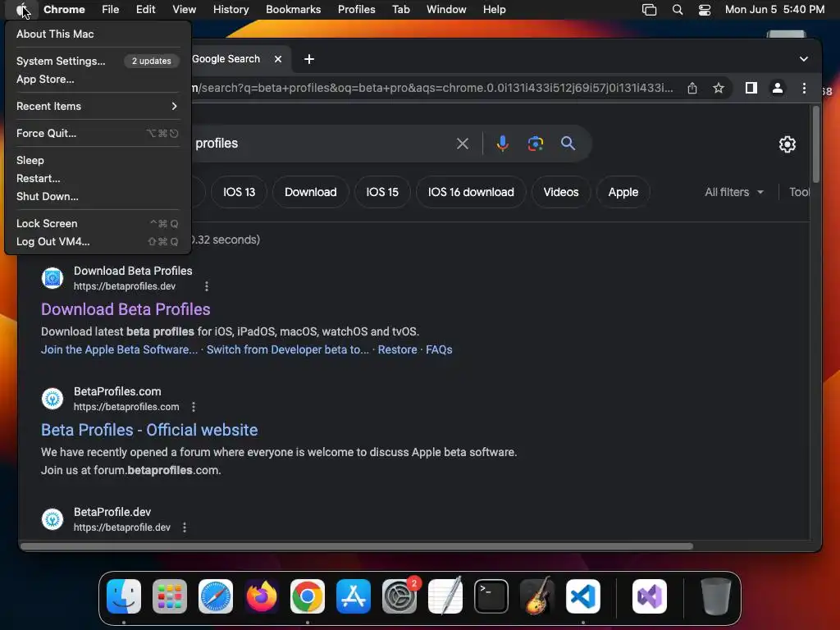Click the Stage Manager icon in menu bar
This screenshot has height=630, width=840.
click(x=650, y=10)
